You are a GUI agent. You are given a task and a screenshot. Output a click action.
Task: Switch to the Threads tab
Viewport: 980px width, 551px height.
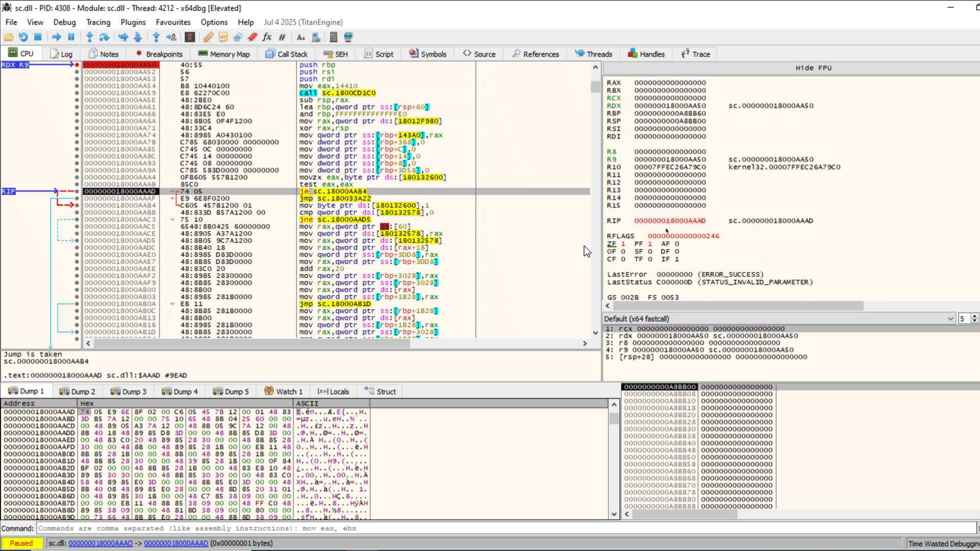[x=594, y=54]
